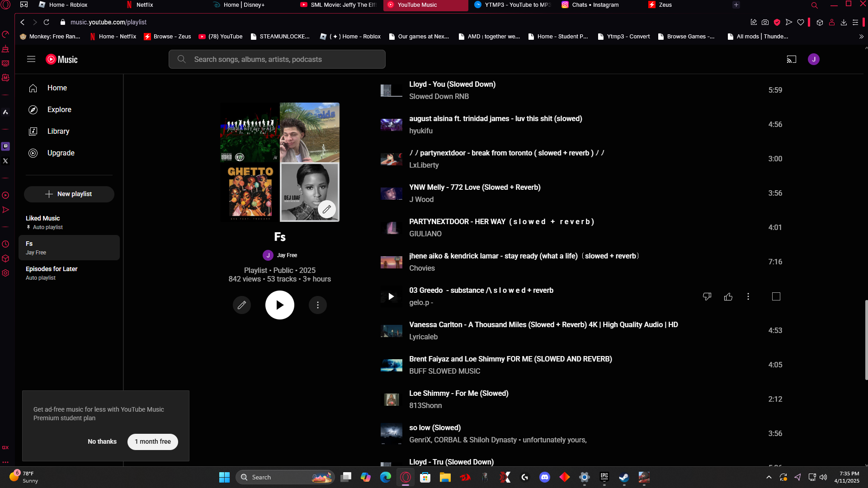Play Vanessa Carlton A Thousand Miles thumbnail
Image resolution: width=868 pixels, height=488 pixels.
391,331
